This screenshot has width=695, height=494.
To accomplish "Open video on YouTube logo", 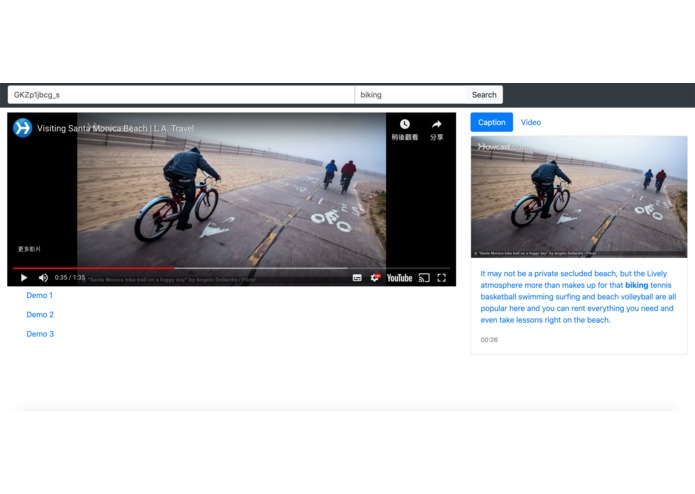I will 399,278.
